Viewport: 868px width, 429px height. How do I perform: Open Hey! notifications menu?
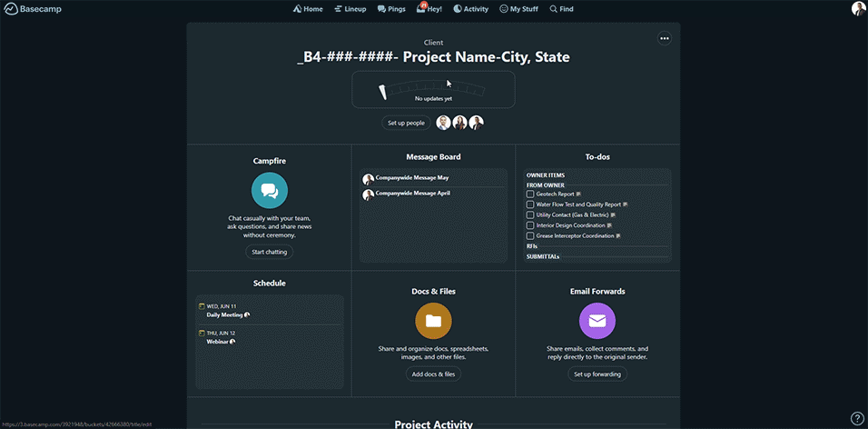coord(429,9)
